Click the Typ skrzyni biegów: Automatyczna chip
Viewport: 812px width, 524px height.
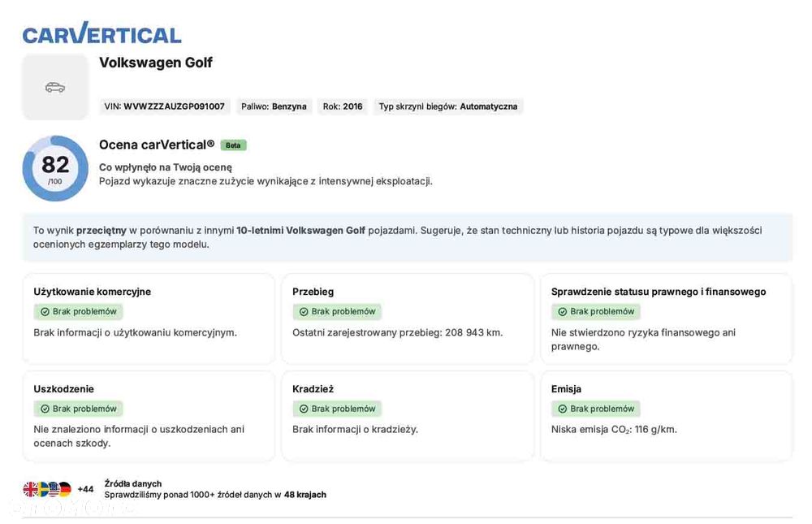pyautogui.click(x=448, y=106)
